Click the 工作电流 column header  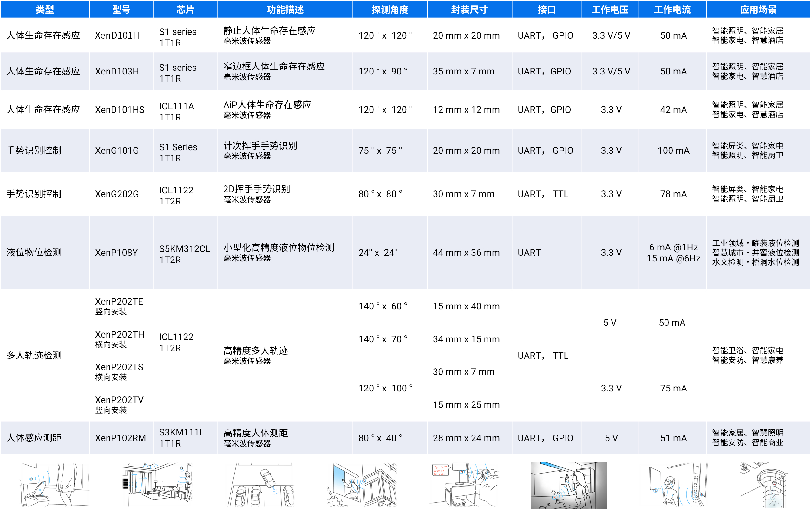(x=672, y=10)
